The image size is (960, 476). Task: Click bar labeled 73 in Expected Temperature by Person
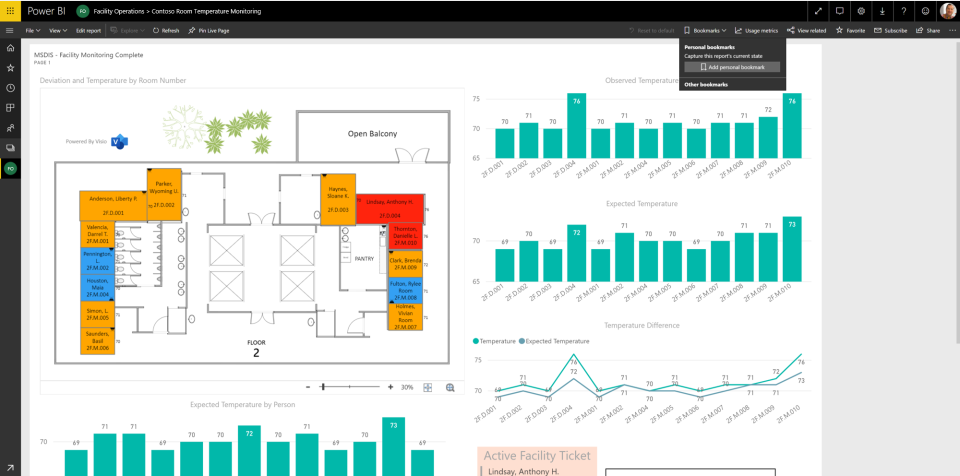[x=393, y=447]
